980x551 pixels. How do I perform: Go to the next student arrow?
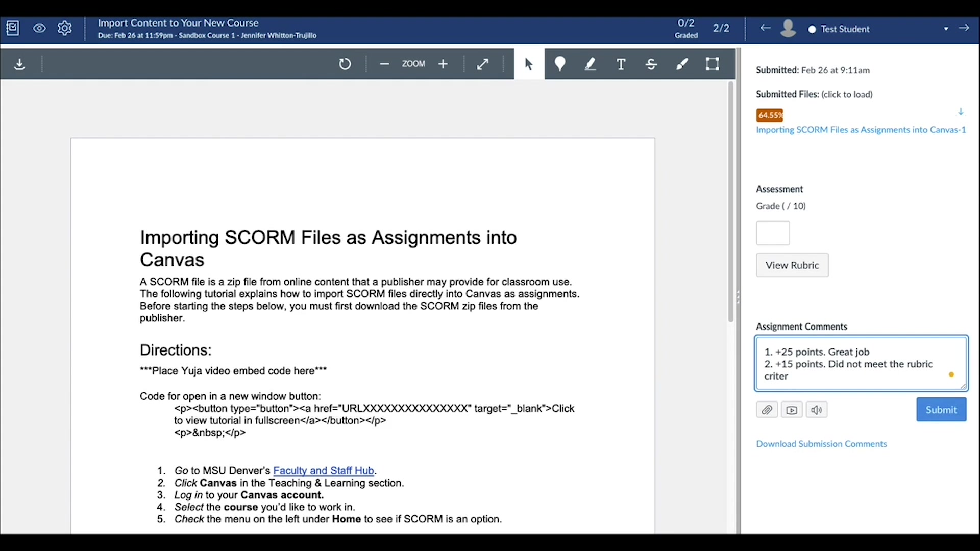point(964,28)
